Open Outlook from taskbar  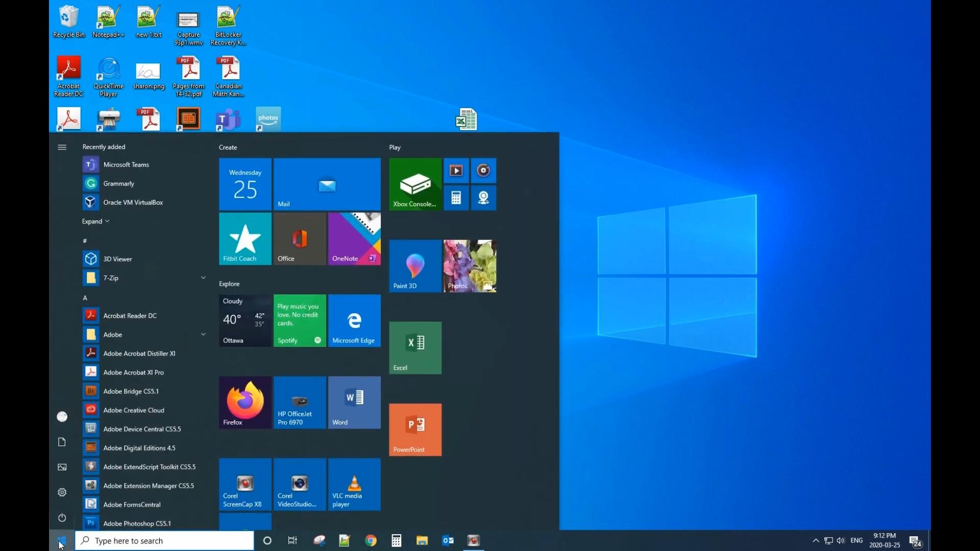coord(448,541)
